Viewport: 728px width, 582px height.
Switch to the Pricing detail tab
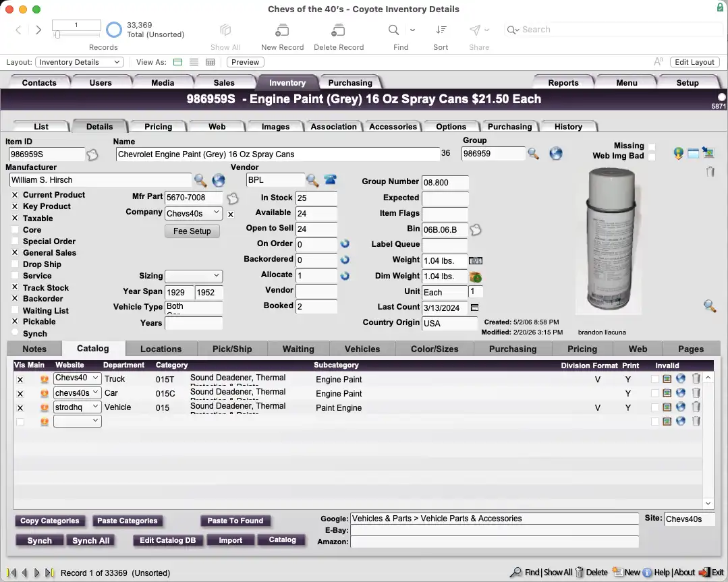[158, 127]
